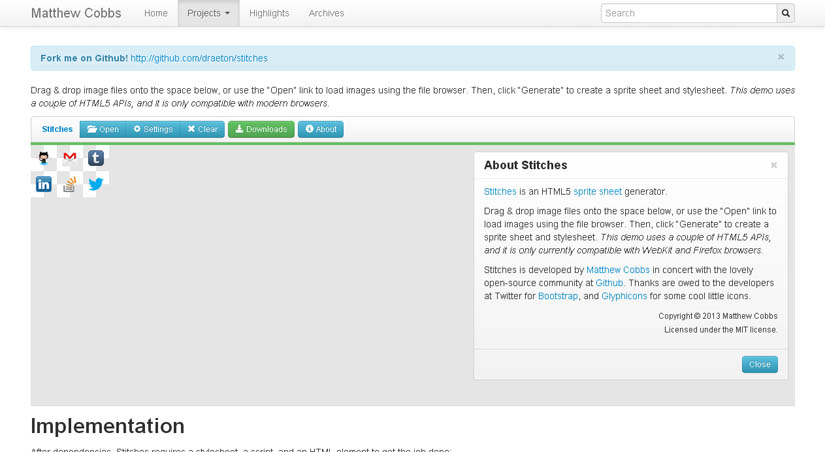Open the Glyphicons link

(x=624, y=296)
